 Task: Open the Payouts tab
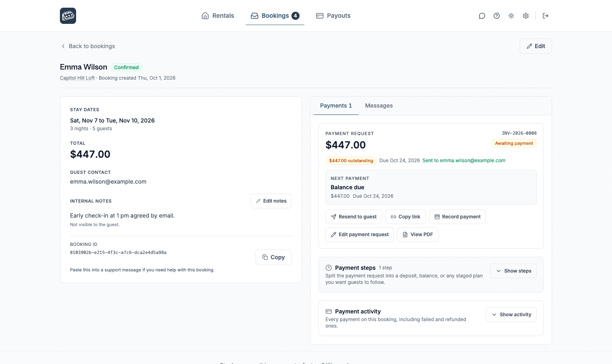pyautogui.click(x=333, y=16)
